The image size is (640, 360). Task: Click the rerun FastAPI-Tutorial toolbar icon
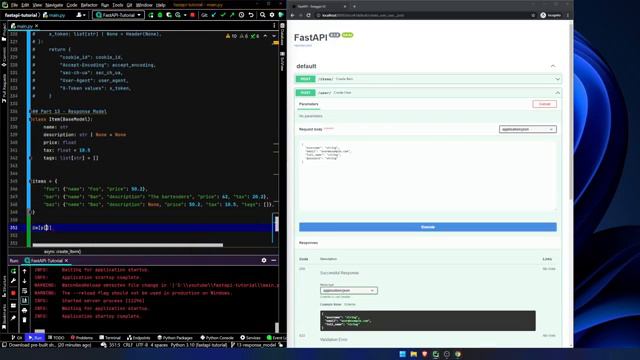click(151, 15)
